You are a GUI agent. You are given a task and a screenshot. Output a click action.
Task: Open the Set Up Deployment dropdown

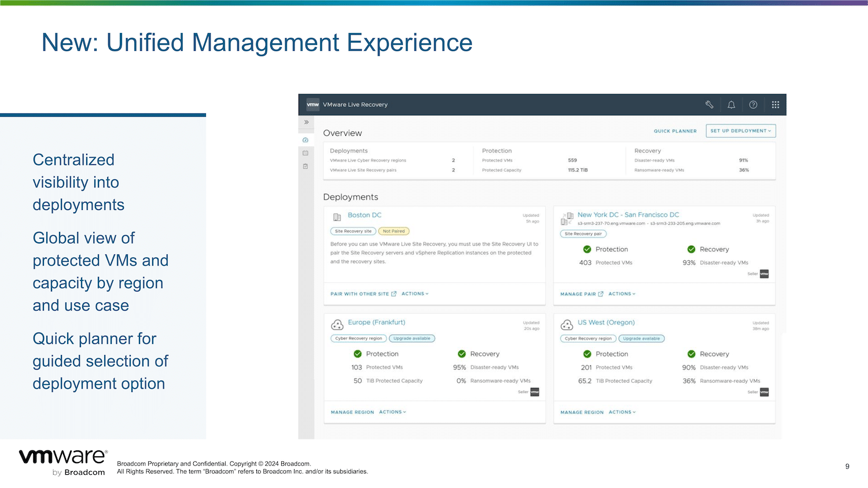741,131
